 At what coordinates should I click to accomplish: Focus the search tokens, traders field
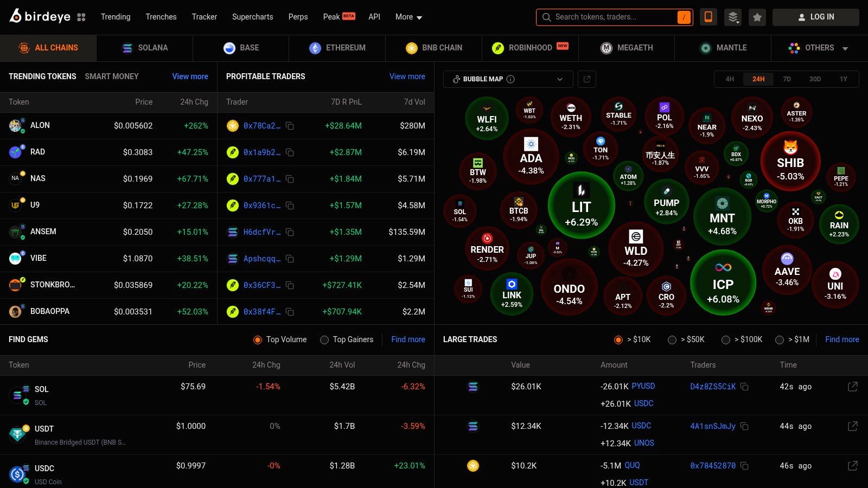pos(614,17)
